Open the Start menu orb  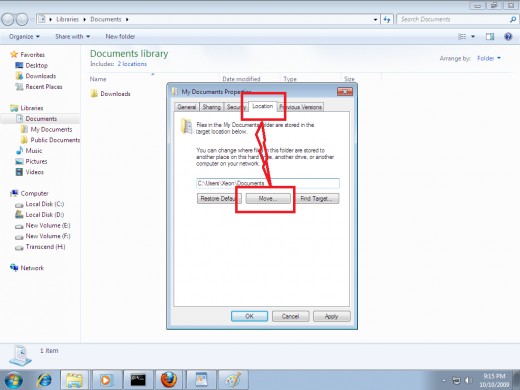click(13, 380)
